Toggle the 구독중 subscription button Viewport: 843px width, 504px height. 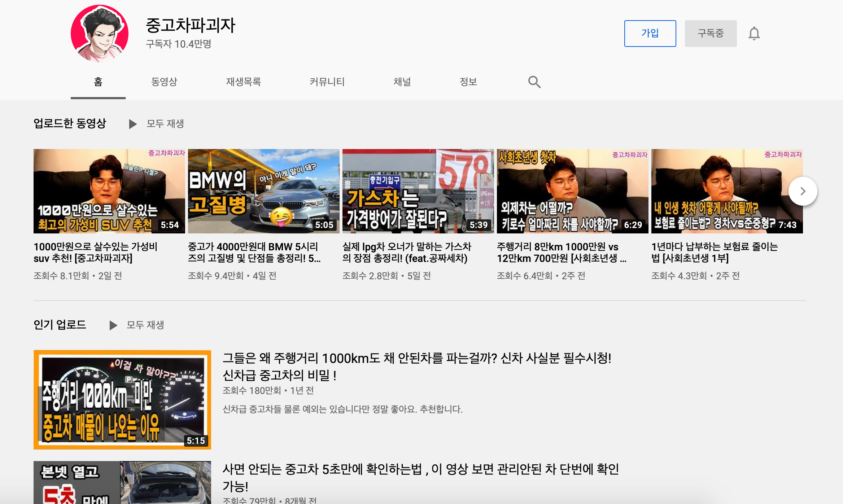coord(711,34)
